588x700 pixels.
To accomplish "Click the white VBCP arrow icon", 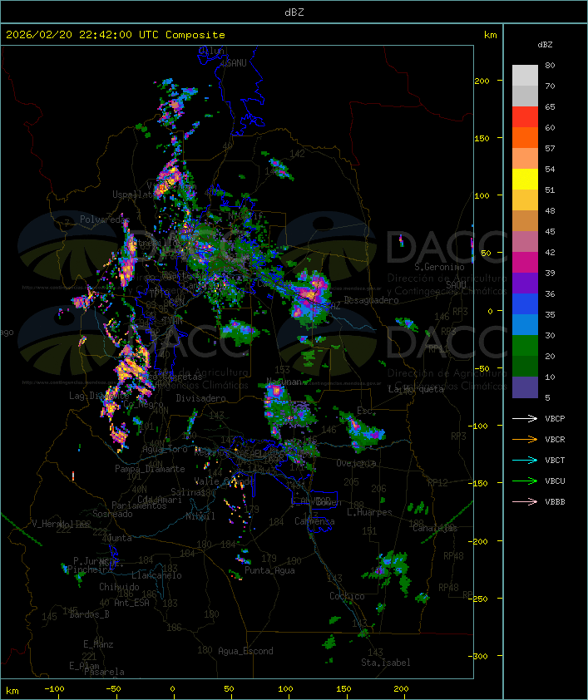I will coord(525,418).
